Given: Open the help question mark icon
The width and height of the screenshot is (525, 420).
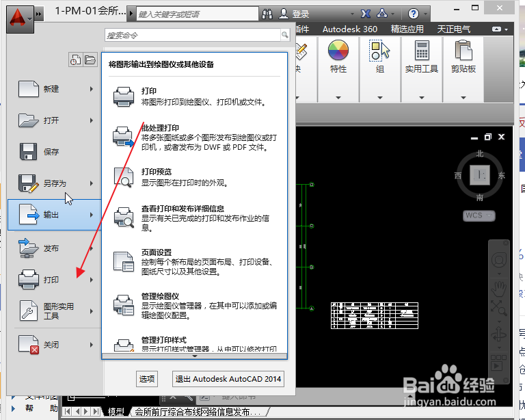Looking at the screenshot, I should (x=414, y=14).
